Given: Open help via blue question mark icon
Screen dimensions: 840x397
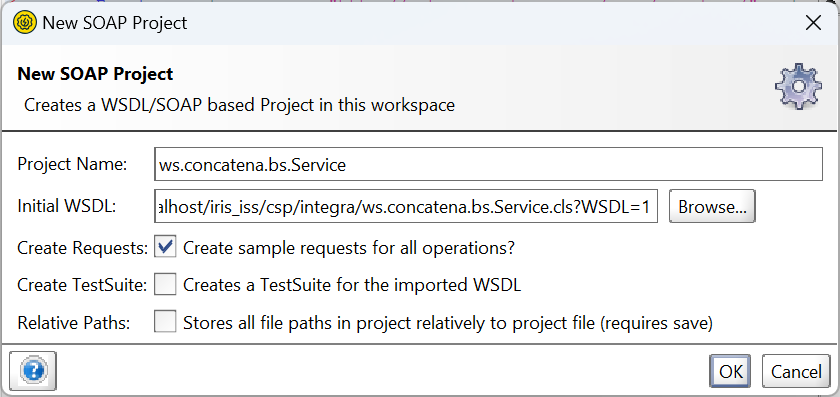Looking at the screenshot, I should 33,370.
